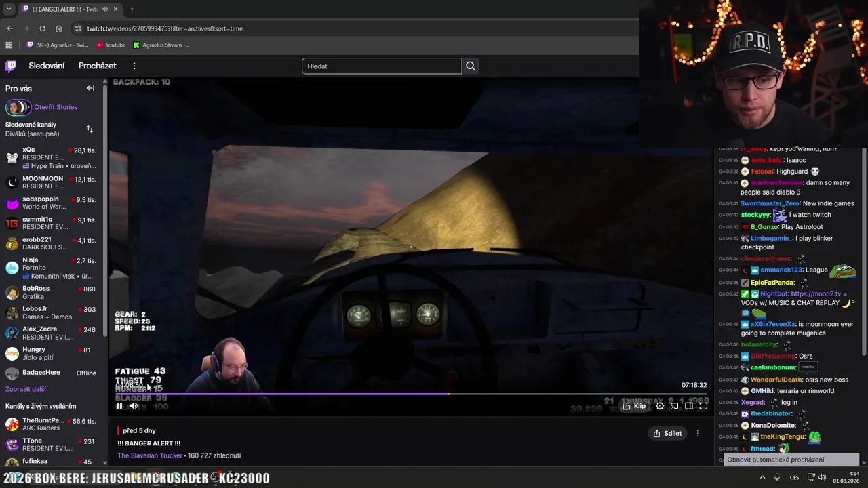This screenshot has width=868, height=488.
Task: Open the Procházet tab
Action: click(98, 66)
